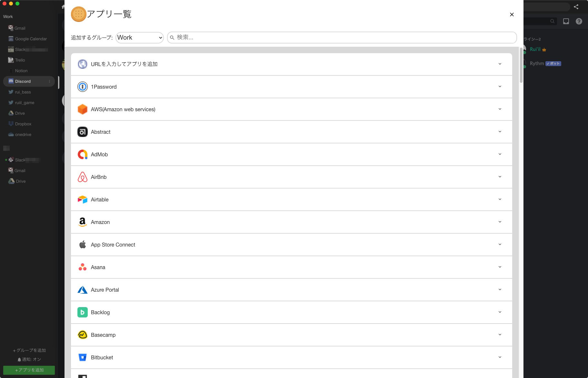Expand the Abstract row chevron
Screen dimensions: 588x378
pos(500,131)
